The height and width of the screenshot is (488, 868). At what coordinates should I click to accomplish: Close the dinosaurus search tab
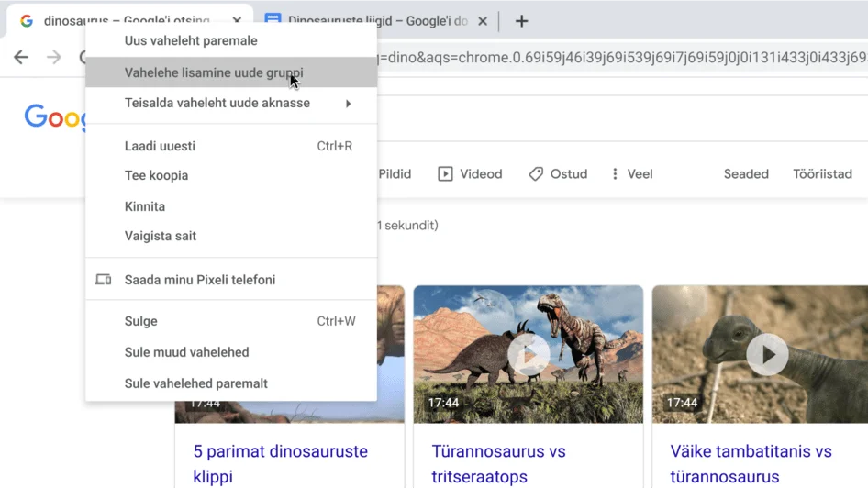click(x=237, y=21)
